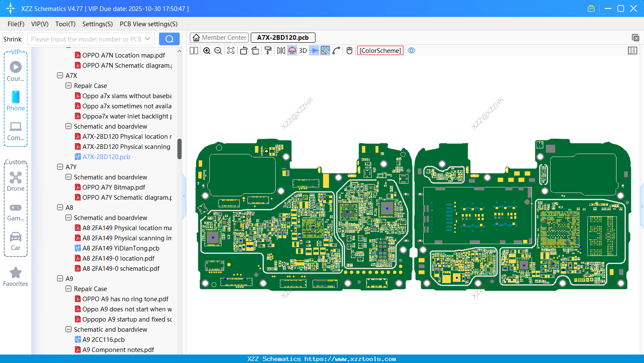Click the mirror flip board icon
The height and width of the screenshot is (363, 644).
[x=281, y=51]
